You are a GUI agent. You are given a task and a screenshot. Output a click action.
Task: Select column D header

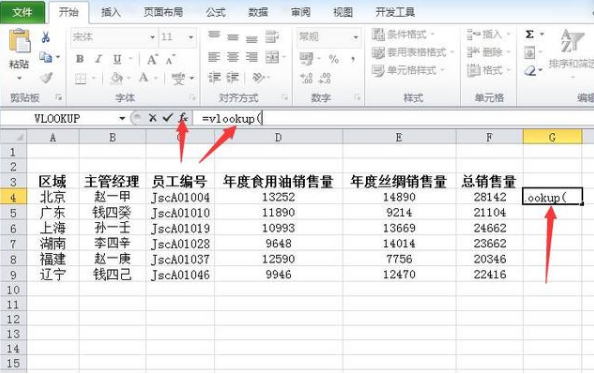(278, 137)
